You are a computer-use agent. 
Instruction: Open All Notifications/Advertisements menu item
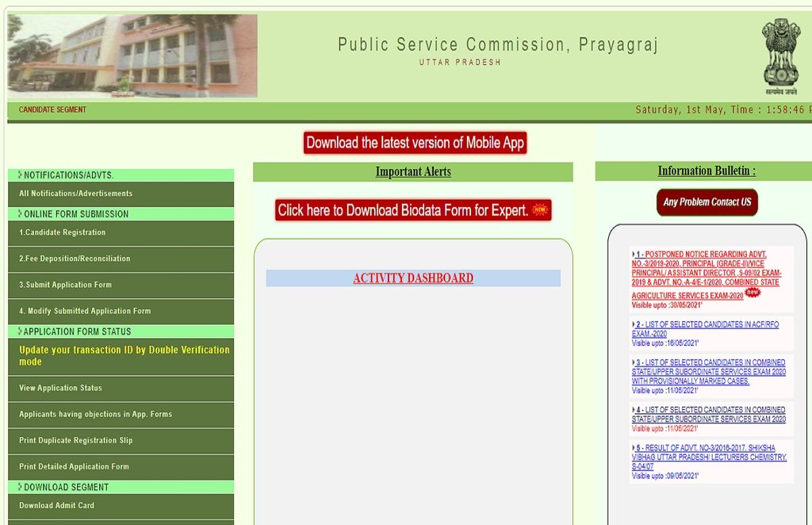[121, 194]
